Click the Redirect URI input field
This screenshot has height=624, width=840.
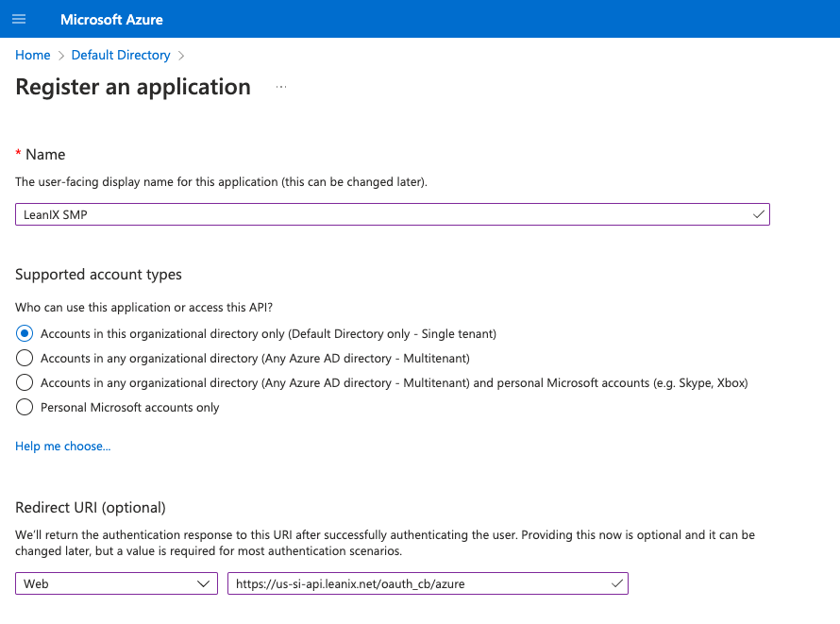[x=428, y=583]
